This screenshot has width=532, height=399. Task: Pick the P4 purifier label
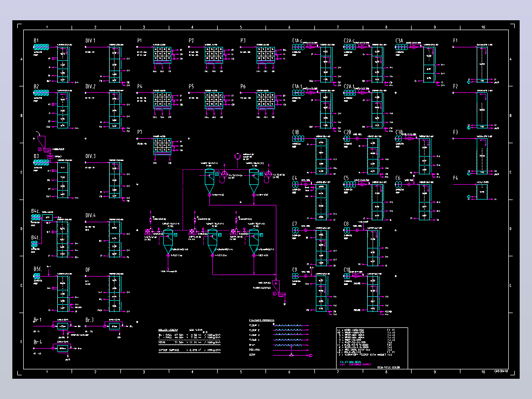140,86
